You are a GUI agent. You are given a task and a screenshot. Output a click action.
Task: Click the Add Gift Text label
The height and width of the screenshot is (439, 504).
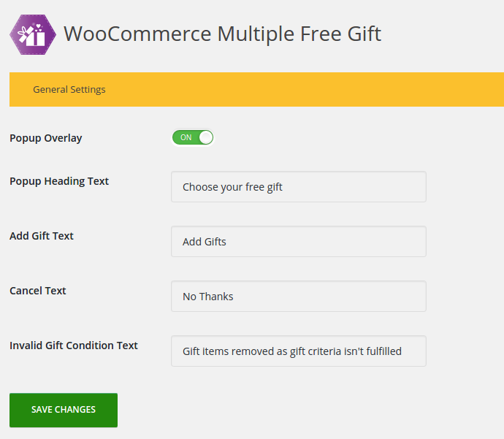tap(42, 236)
